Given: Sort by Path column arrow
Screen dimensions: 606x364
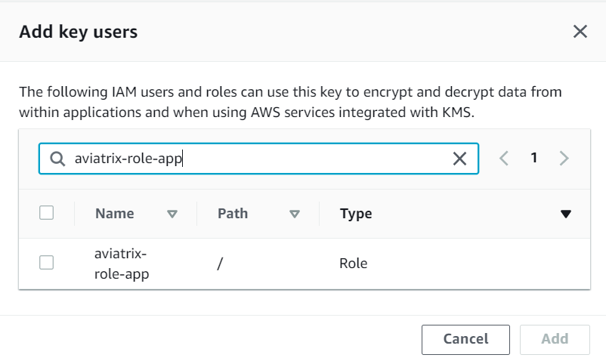Looking at the screenshot, I should click(295, 214).
